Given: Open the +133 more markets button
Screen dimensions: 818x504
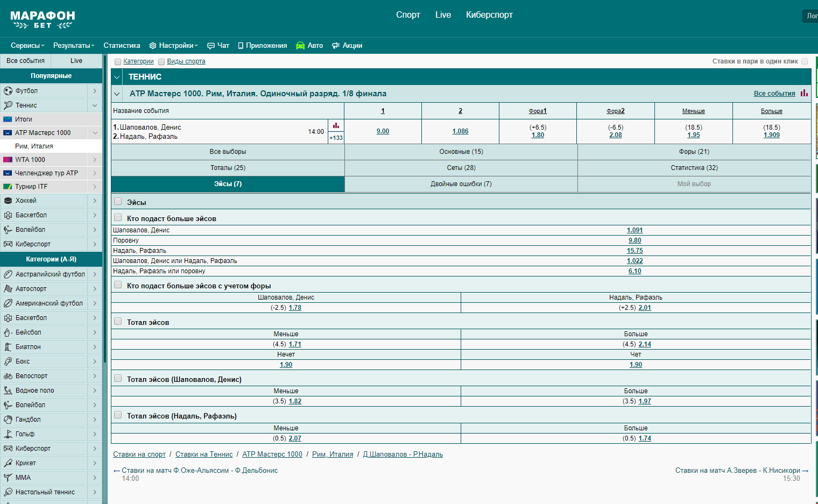Looking at the screenshot, I should pos(336,138).
